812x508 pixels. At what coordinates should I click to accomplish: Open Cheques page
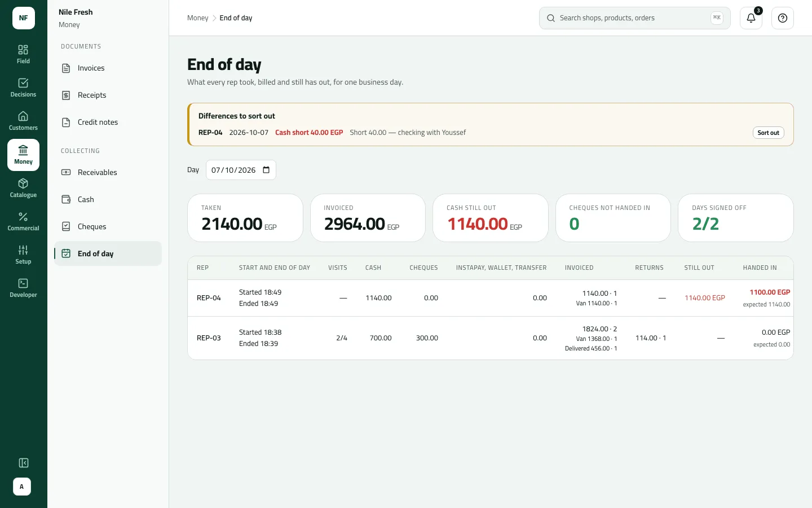pyautogui.click(x=108, y=226)
